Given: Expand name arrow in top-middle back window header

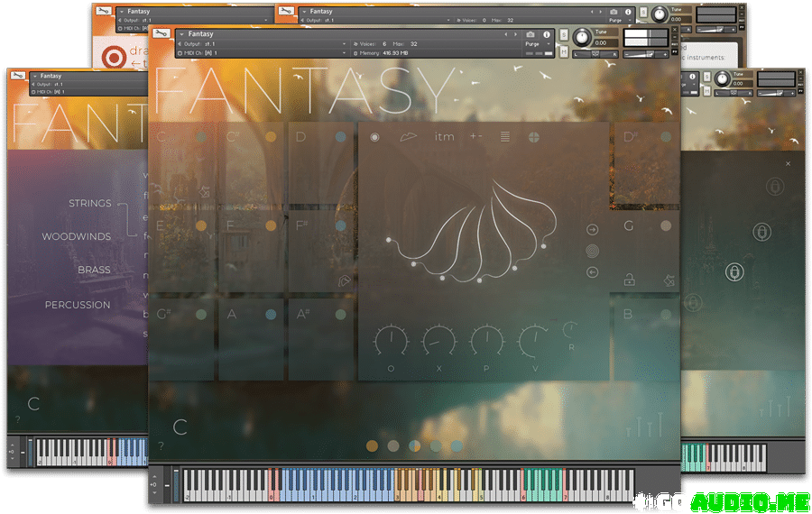Looking at the screenshot, I should pos(304,12).
